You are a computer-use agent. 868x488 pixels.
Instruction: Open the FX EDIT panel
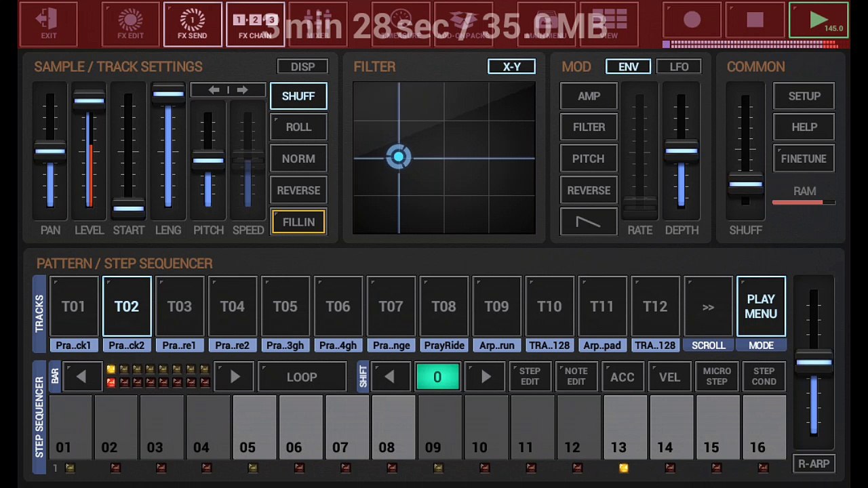131,24
